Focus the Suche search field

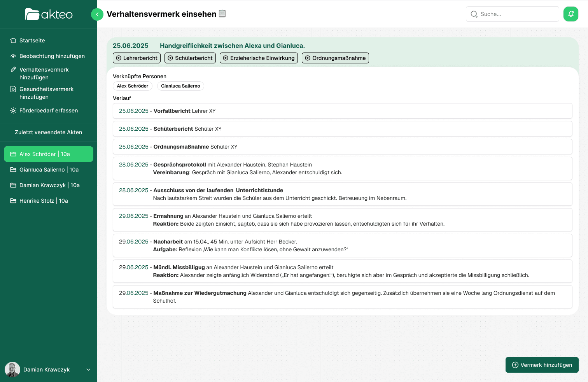click(x=513, y=14)
